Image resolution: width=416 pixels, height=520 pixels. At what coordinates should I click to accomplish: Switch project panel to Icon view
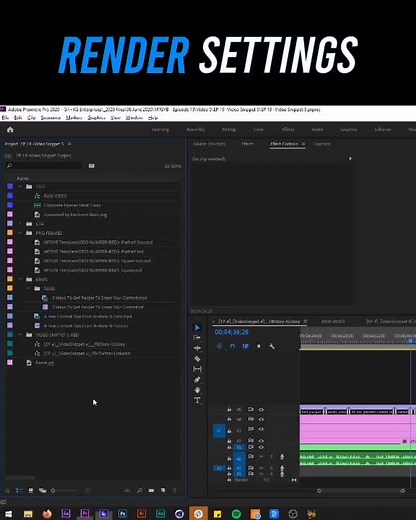tap(31, 491)
